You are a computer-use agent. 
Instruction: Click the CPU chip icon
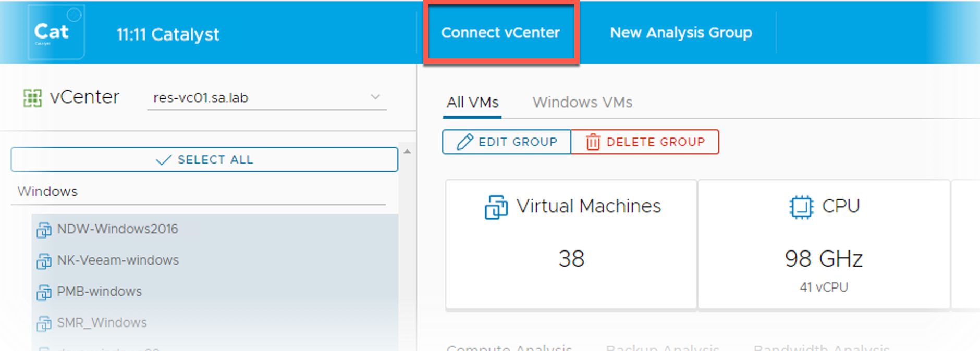point(801,207)
